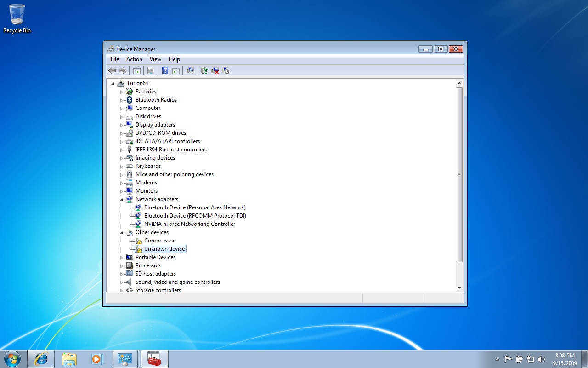Image resolution: width=588 pixels, height=368 pixels.
Task: Click the Update Driver Software toolbar icon
Action: [x=204, y=70]
